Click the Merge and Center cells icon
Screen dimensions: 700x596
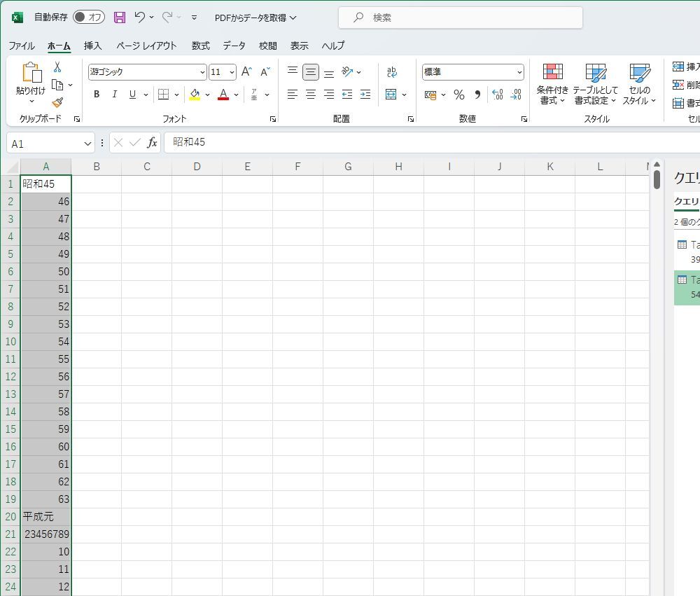point(391,95)
